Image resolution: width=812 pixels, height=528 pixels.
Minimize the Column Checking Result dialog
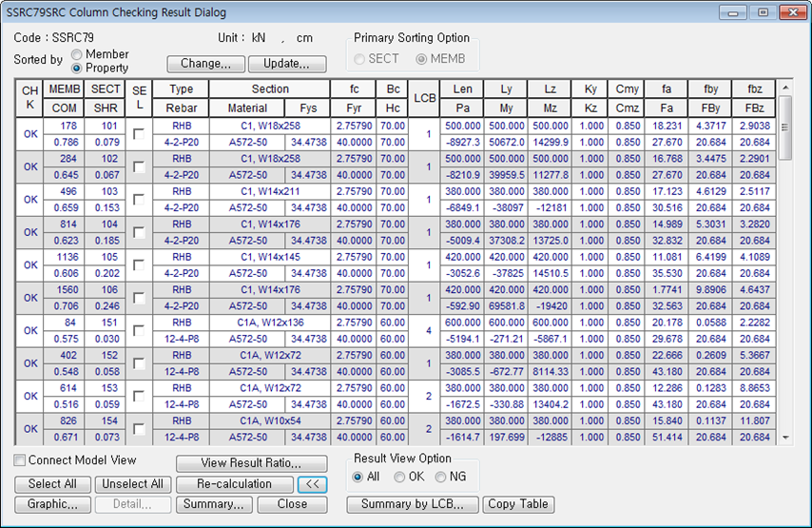[x=733, y=12]
